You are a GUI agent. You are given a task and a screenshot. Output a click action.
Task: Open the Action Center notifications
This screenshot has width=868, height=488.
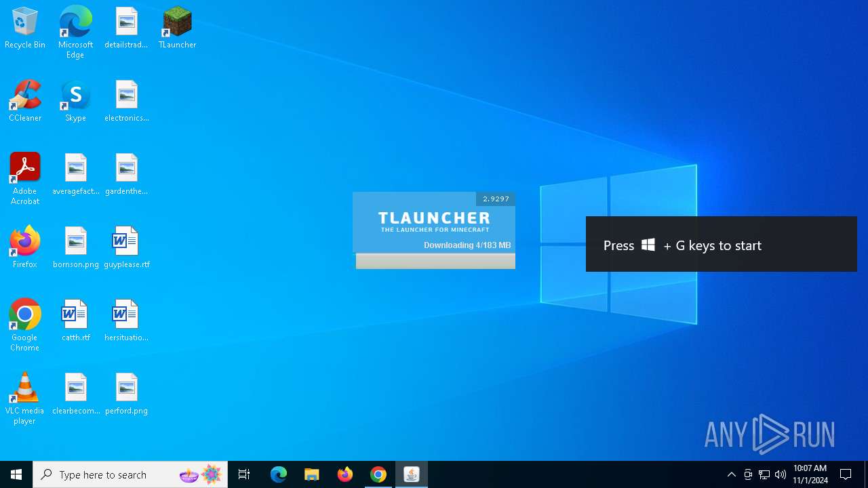coord(846,474)
